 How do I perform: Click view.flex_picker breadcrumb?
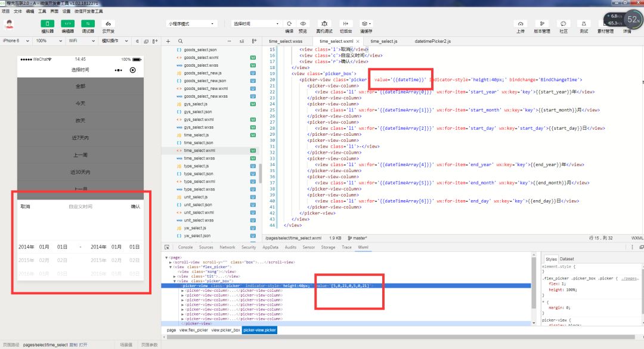click(193, 330)
